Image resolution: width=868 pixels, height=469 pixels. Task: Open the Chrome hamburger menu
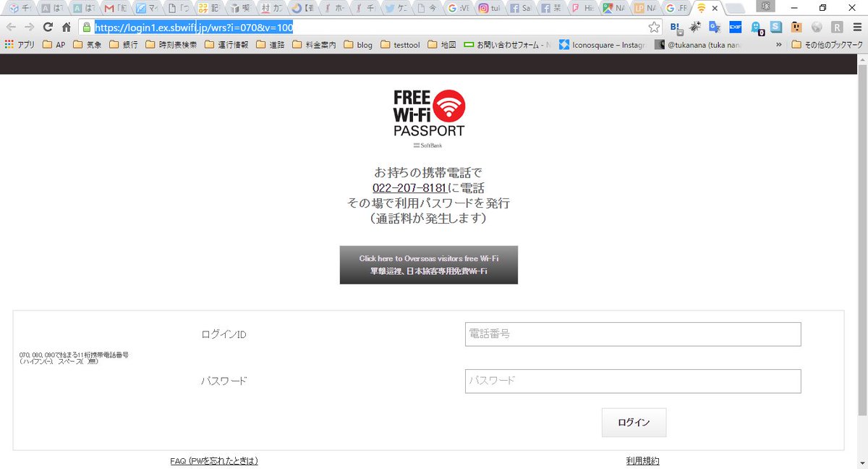pos(857,28)
